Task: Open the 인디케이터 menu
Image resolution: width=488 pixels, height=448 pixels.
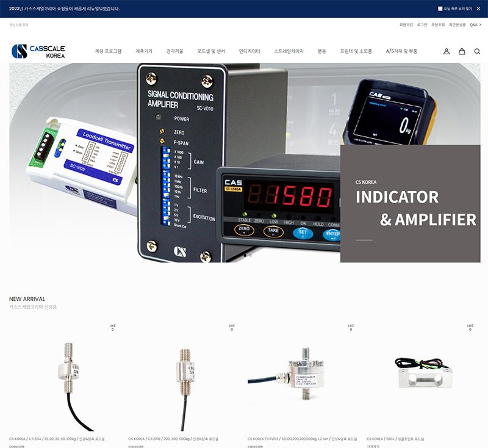Action: [249, 51]
